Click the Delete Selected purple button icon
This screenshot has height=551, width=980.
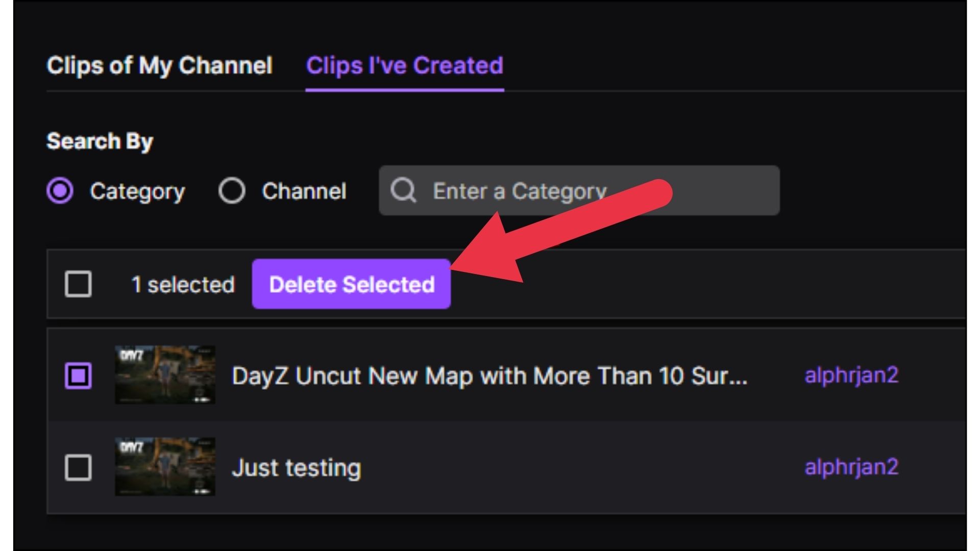pyautogui.click(x=351, y=283)
